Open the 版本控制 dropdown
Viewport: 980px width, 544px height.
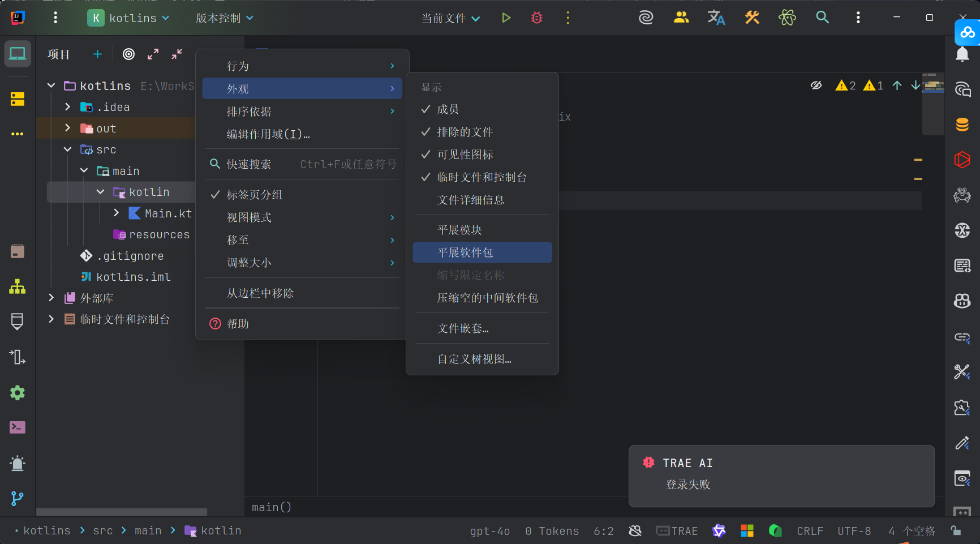[x=224, y=18]
